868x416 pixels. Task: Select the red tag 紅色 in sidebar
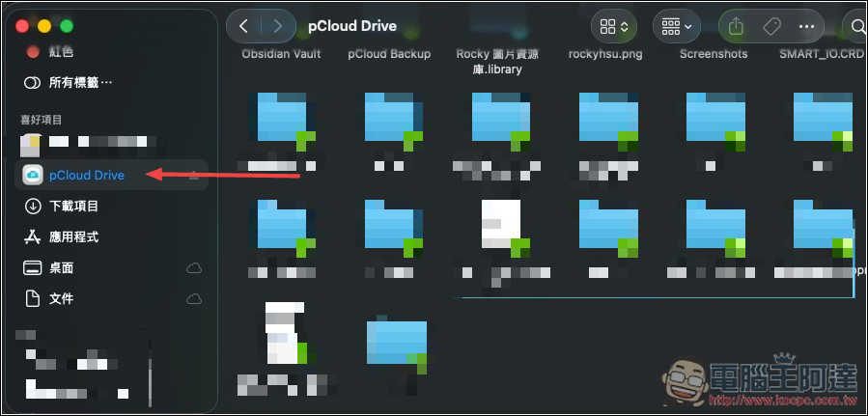(61, 51)
